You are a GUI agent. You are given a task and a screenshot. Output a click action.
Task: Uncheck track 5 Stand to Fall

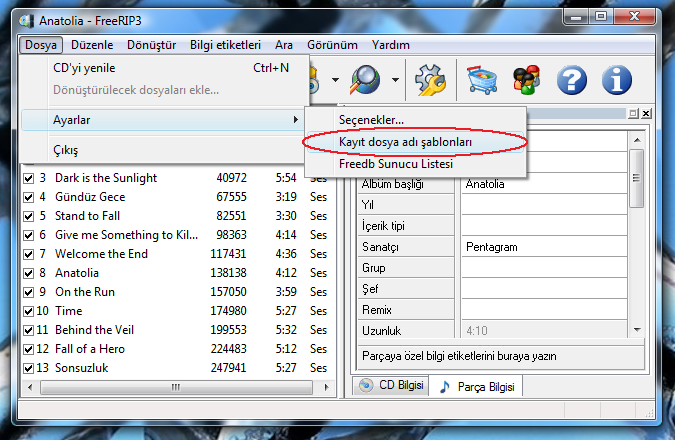tap(28, 216)
